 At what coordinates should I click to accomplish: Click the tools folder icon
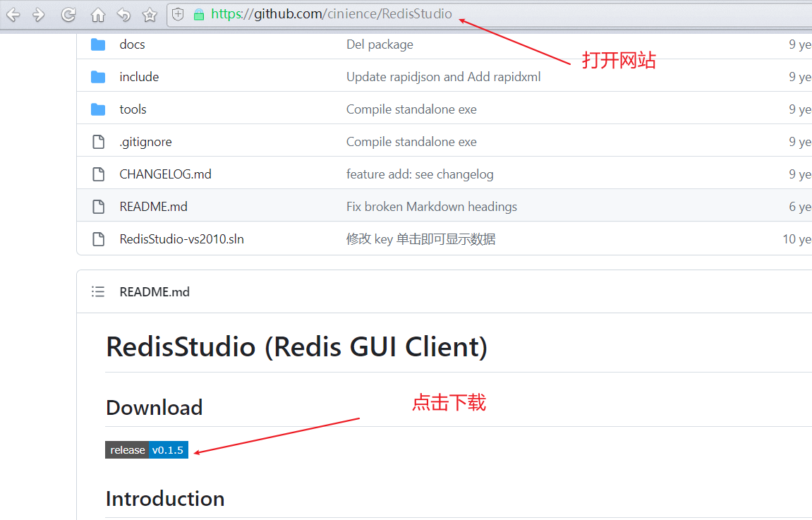(x=98, y=109)
